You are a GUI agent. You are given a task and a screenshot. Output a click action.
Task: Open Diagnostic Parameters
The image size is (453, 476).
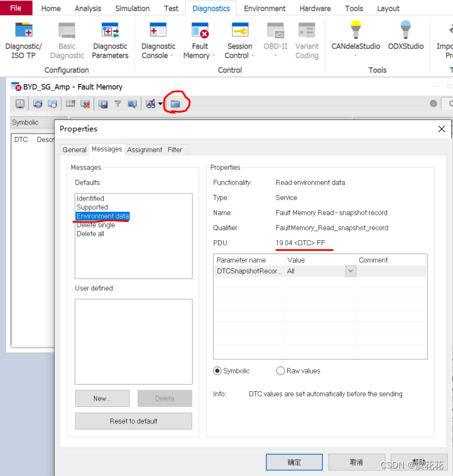[110, 40]
